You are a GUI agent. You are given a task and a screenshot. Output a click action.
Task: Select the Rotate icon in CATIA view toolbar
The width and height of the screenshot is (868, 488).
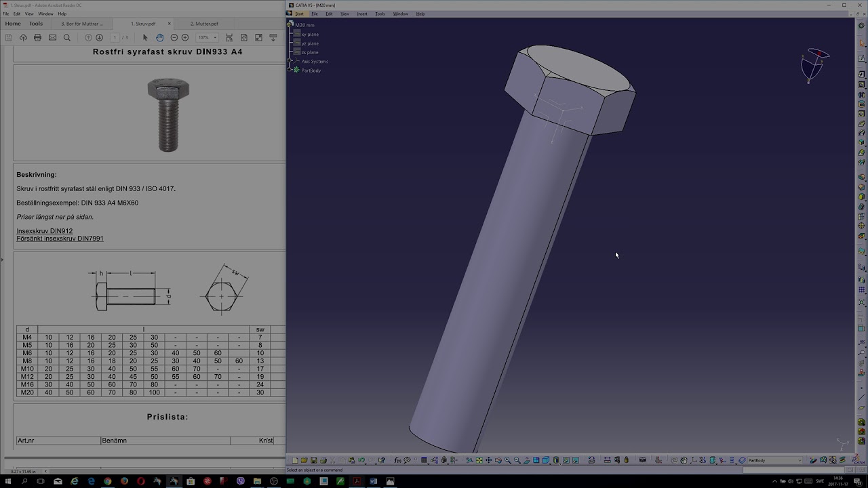pyautogui.click(x=498, y=460)
